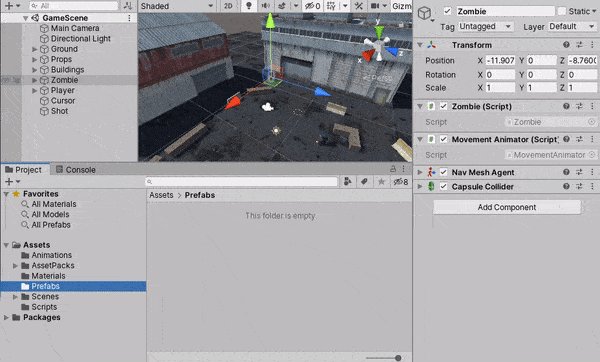600x362 pixels.
Task: Toggle scene grid icon
Action: [331, 6]
